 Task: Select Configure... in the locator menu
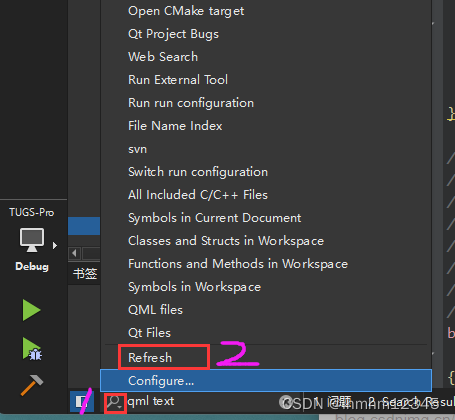(266, 381)
